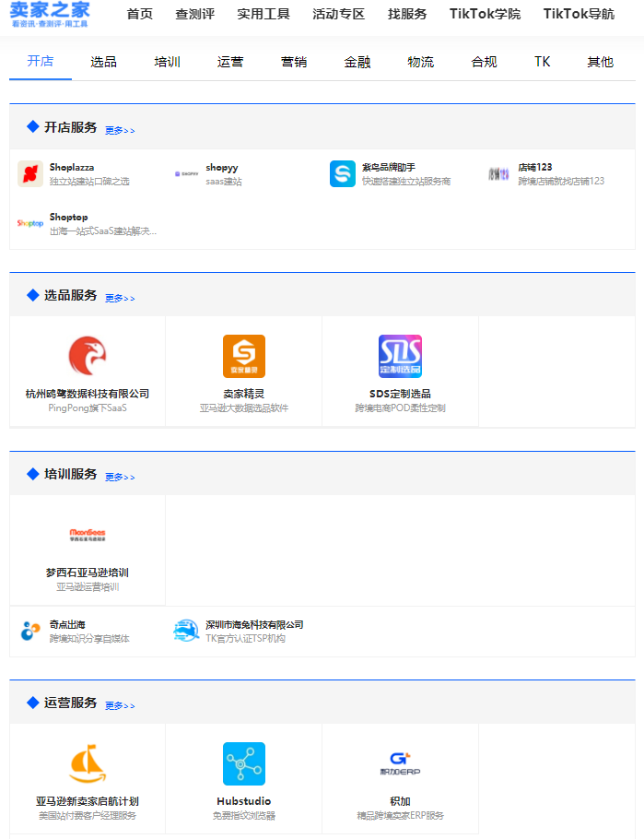
Task: Switch to the 金融 tab
Action: 357,62
